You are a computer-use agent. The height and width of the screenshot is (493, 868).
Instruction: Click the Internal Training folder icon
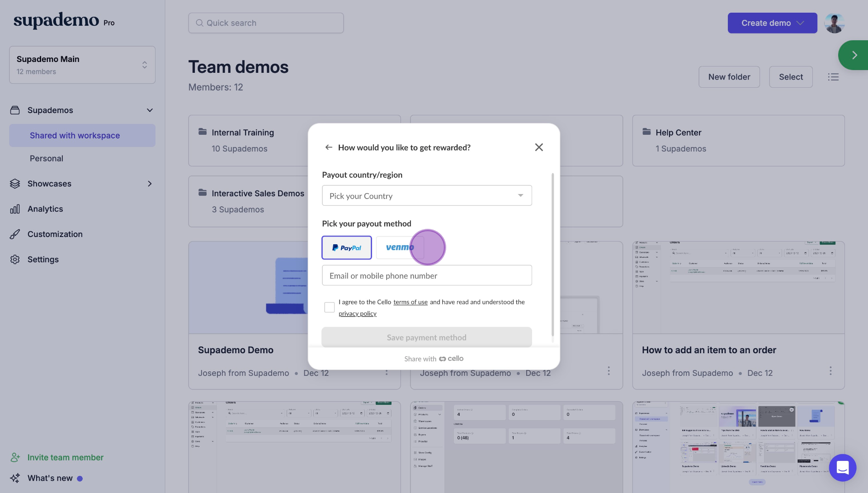pos(203,132)
